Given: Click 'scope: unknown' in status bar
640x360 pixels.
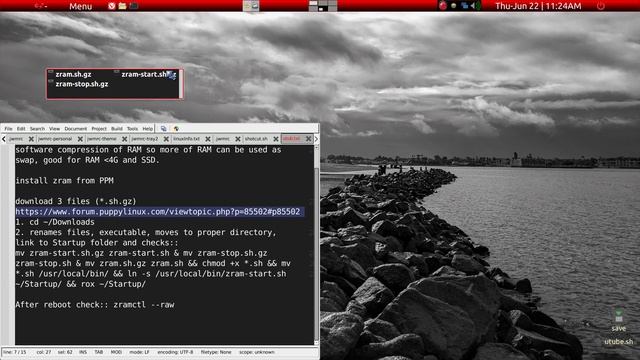Looking at the screenshot, I should tap(257, 352).
